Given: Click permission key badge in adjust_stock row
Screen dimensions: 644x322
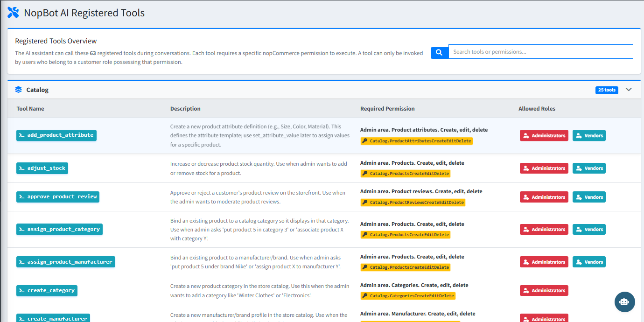Looking at the screenshot, I should coord(405,174).
